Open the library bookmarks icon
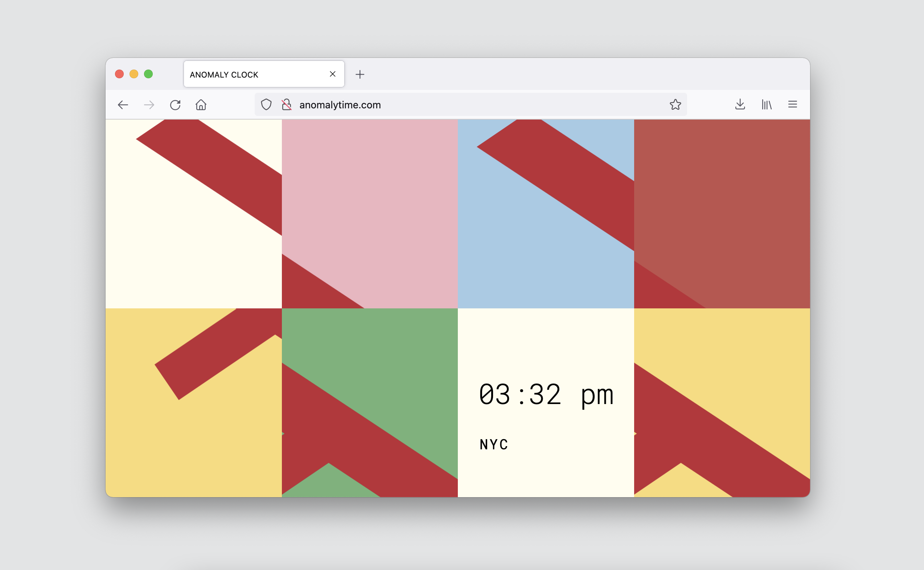Viewport: 924px width, 570px height. (766, 104)
